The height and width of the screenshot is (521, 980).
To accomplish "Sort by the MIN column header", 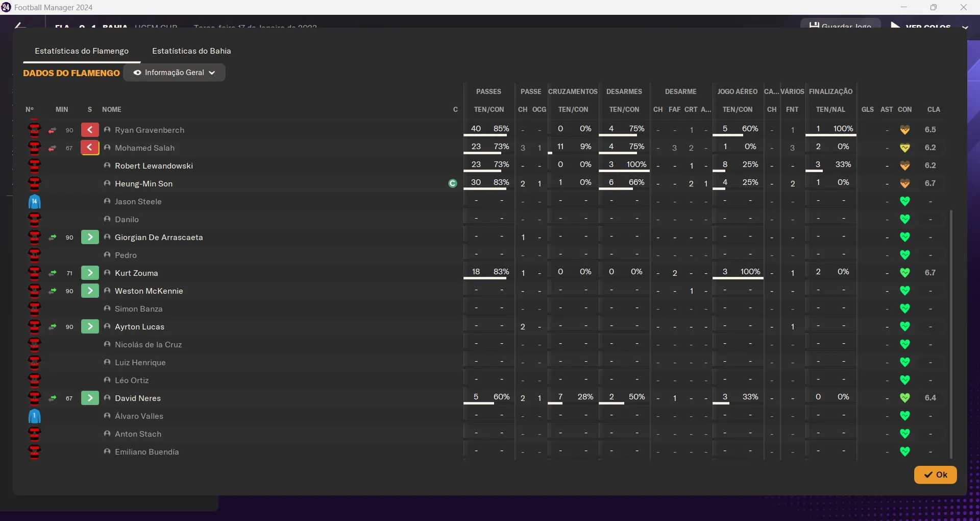I will pyautogui.click(x=62, y=109).
